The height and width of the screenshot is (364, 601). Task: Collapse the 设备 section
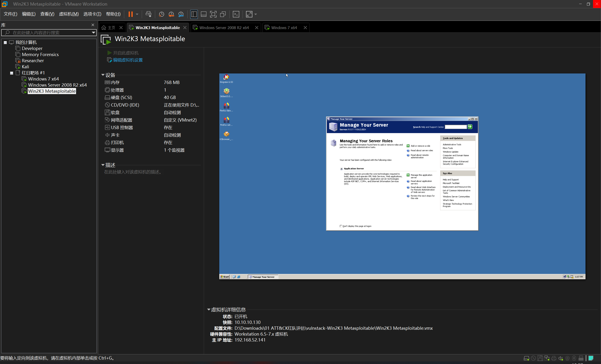pos(103,75)
